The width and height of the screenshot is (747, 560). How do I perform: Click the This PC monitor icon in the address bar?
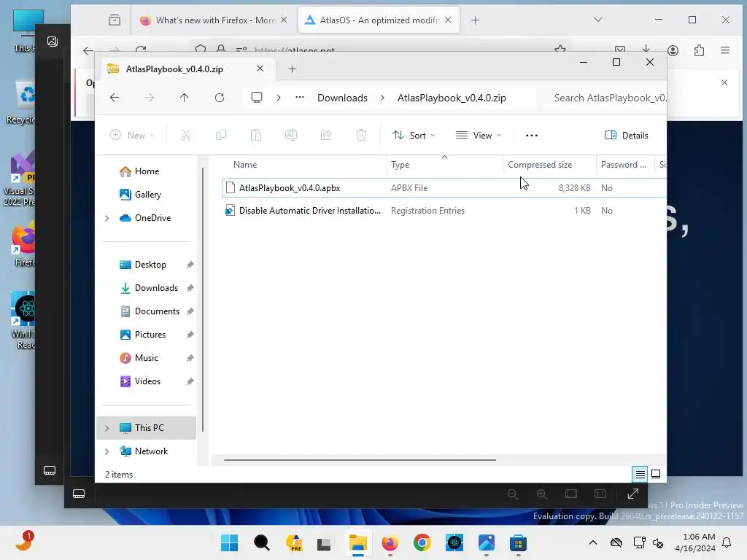click(x=257, y=98)
